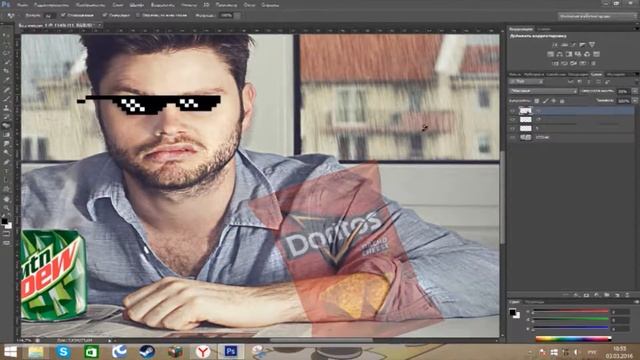Select the Brush tool

(6, 99)
